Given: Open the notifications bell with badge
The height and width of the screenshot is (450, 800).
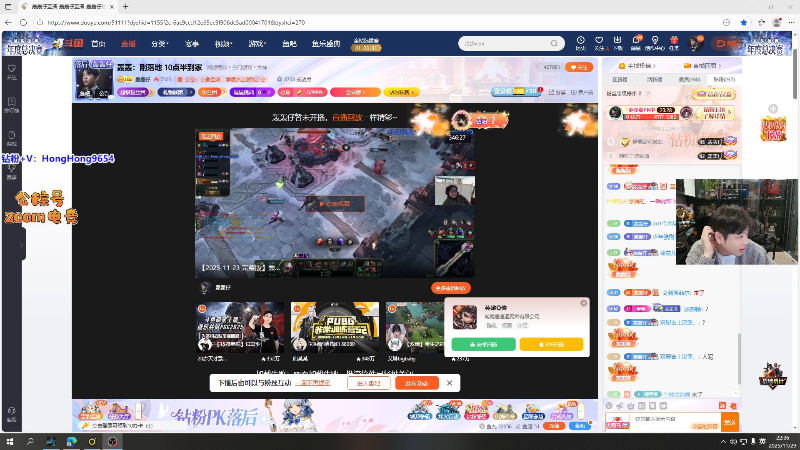Looking at the screenshot, I should (x=636, y=43).
